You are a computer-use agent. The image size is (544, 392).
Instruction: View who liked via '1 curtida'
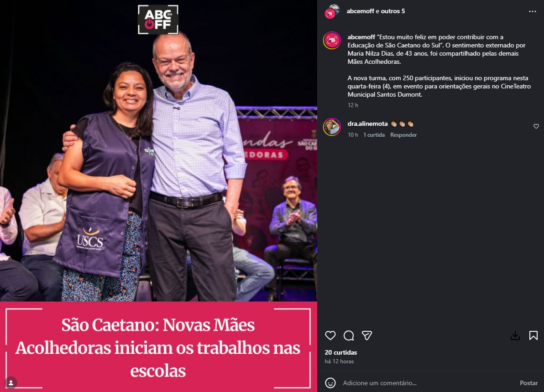[x=374, y=135]
